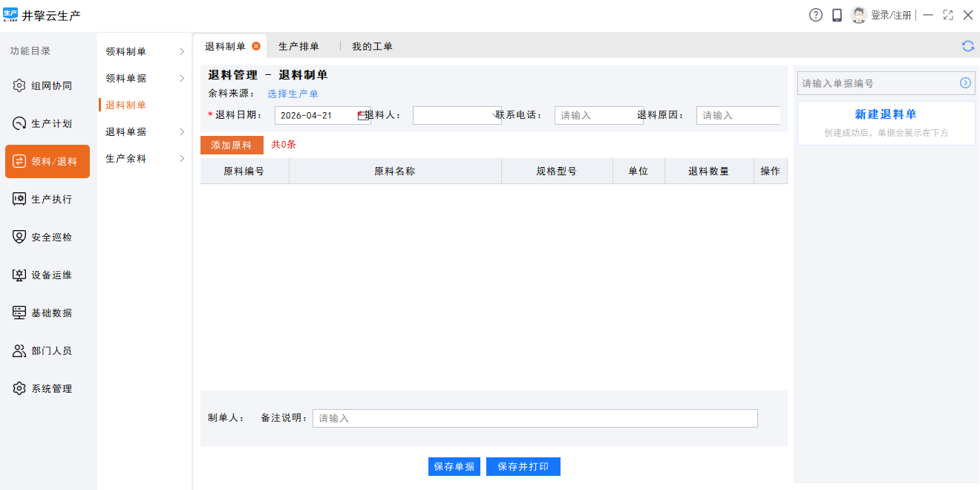Screen dimensions: 980x490
Task: Click the mobile phone icon in title bar
Action: pos(837,15)
